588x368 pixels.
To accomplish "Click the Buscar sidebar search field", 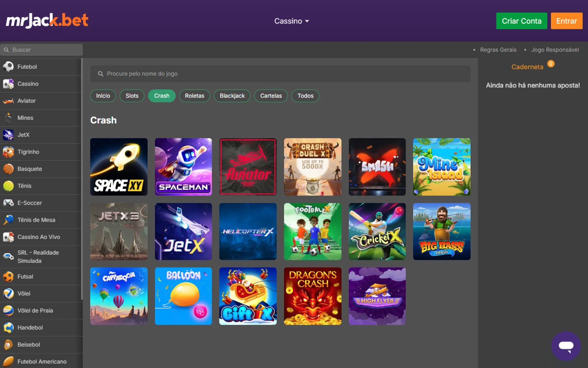I will (x=41, y=50).
